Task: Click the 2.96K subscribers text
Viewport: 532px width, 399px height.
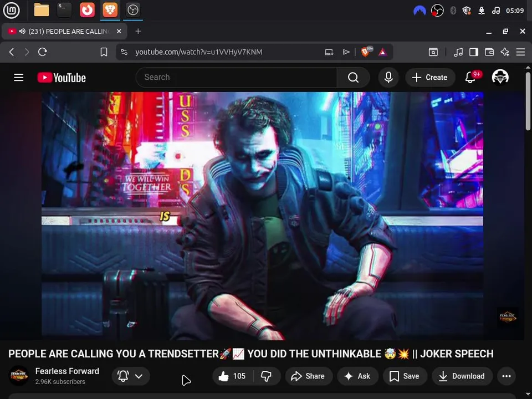Action: (60, 382)
